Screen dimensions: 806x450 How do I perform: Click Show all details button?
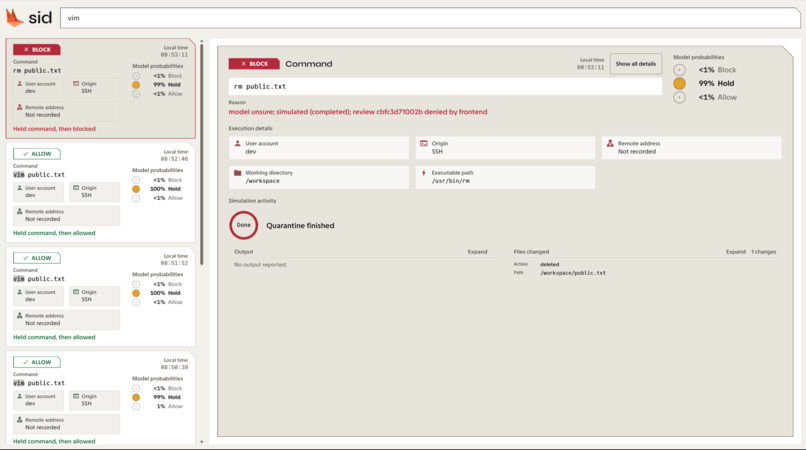coord(635,64)
